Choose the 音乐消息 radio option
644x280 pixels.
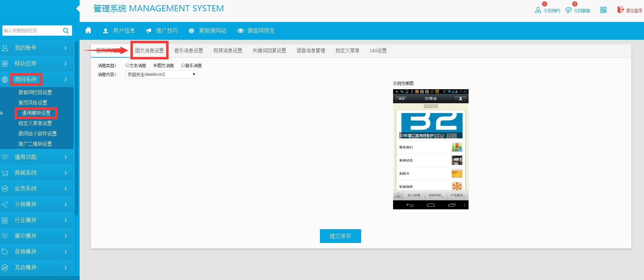[183, 65]
